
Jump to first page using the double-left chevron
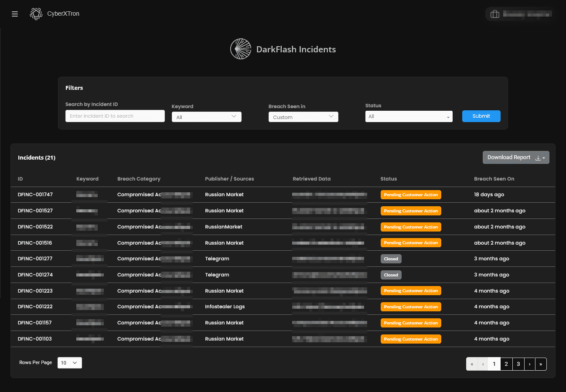[471, 364]
